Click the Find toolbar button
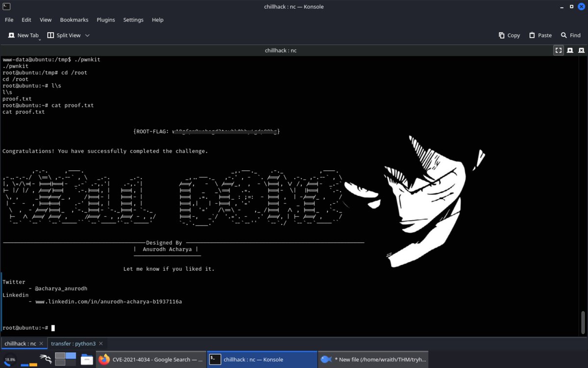The image size is (588, 368). pos(571,35)
